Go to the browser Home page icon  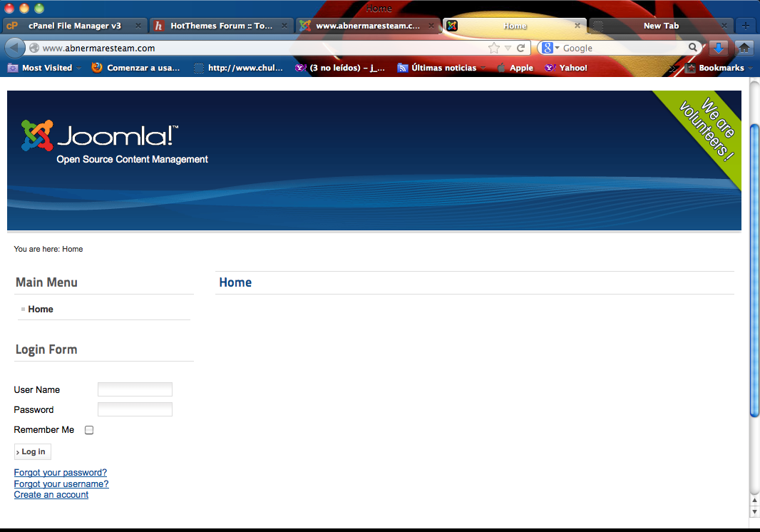click(x=744, y=48)
